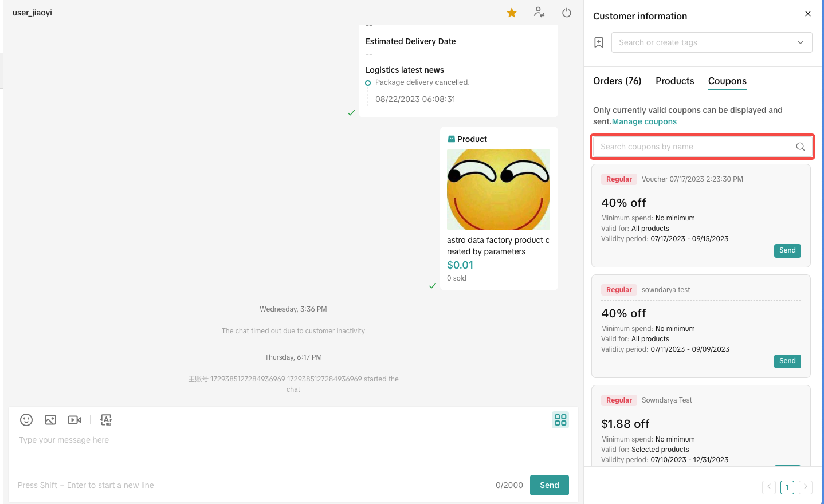Image resolution: width=824 pixels, height=504 pixels.
Task: Click the image upload icon
Action: click(50, 420)
